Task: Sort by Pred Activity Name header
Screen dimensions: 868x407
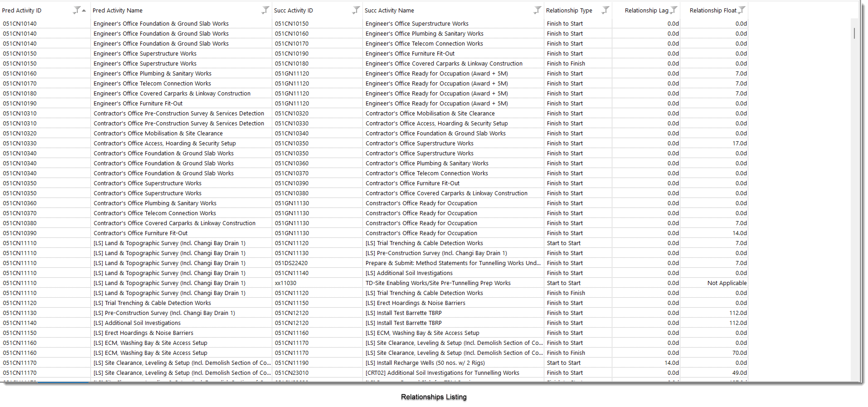Action: click(x=117, y=10)
